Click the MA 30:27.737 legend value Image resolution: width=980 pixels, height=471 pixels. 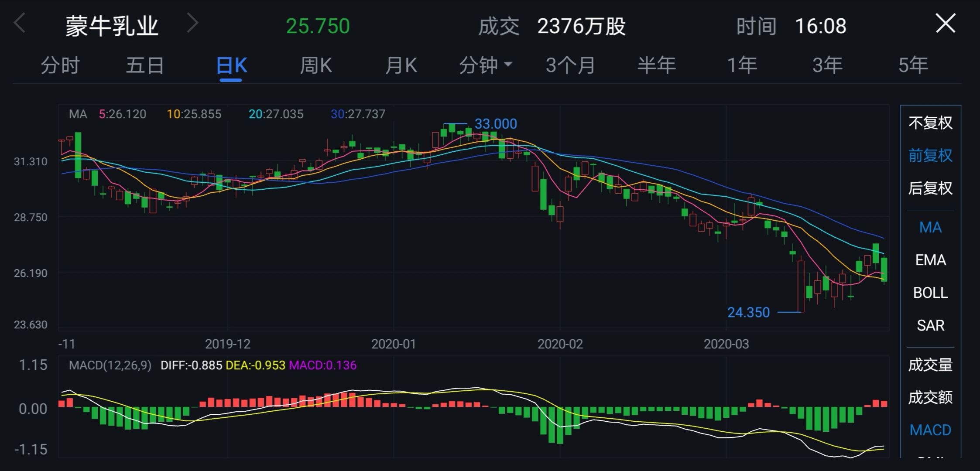pyautogui.click(x=358, y=114)
